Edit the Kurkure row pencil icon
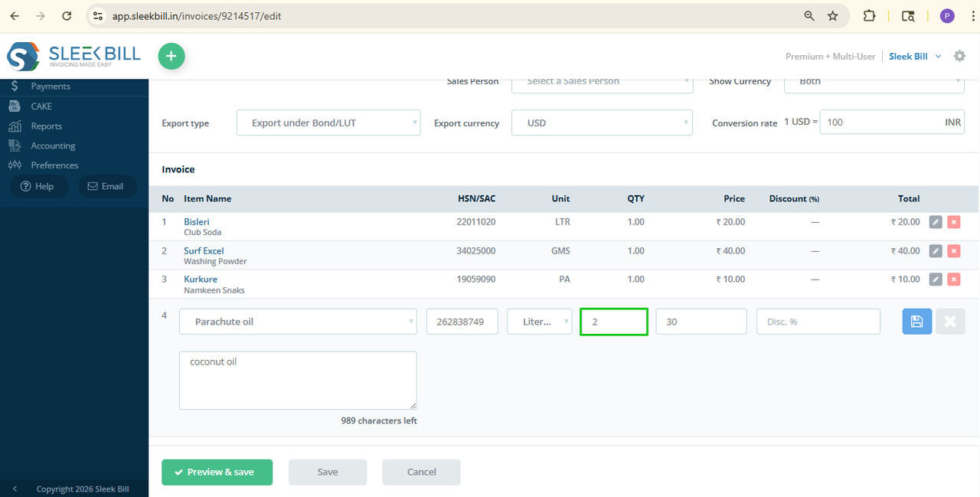Viewport: 980px width, 497px height. click(x=936, y=280)
